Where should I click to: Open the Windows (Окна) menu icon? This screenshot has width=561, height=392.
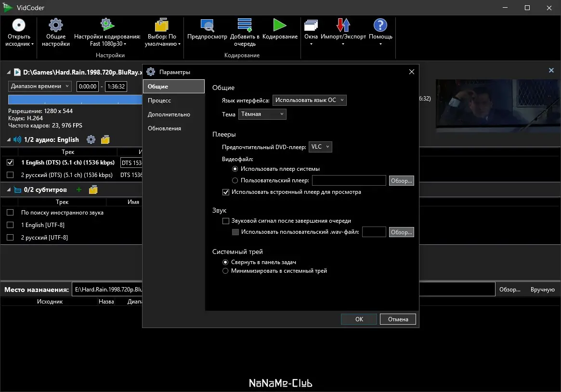pyautogui.click(x=311, y=25)
